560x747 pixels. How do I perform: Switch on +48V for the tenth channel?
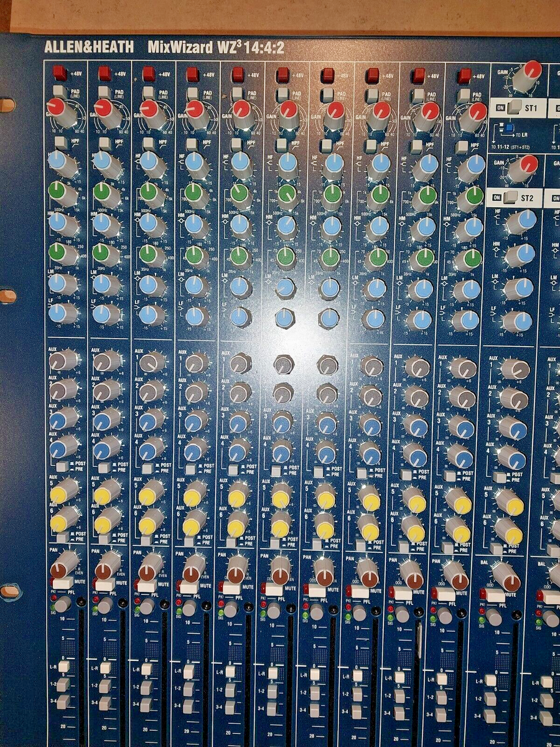click(x=464, y=76)
